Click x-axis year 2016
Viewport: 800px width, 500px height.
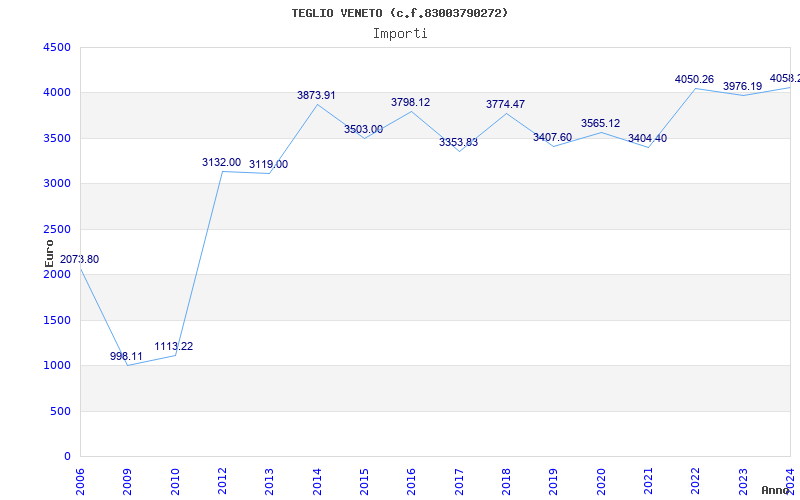click(x=412, y=482)
